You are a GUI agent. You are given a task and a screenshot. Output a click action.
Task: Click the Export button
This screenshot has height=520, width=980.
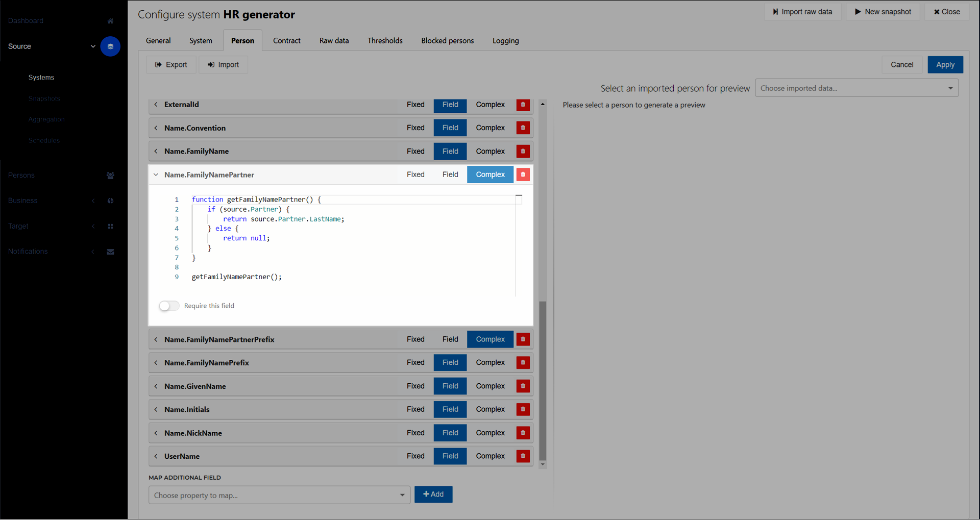click(171, 65)
